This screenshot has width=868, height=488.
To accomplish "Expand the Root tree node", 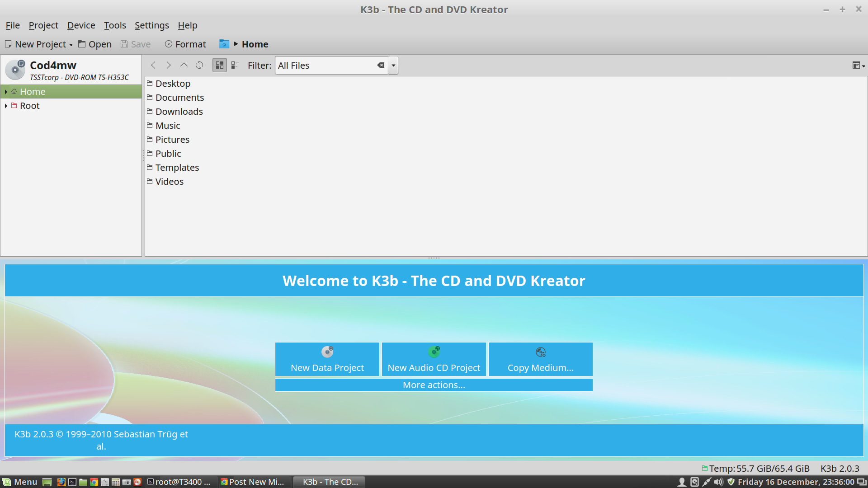I will [6, 106].
